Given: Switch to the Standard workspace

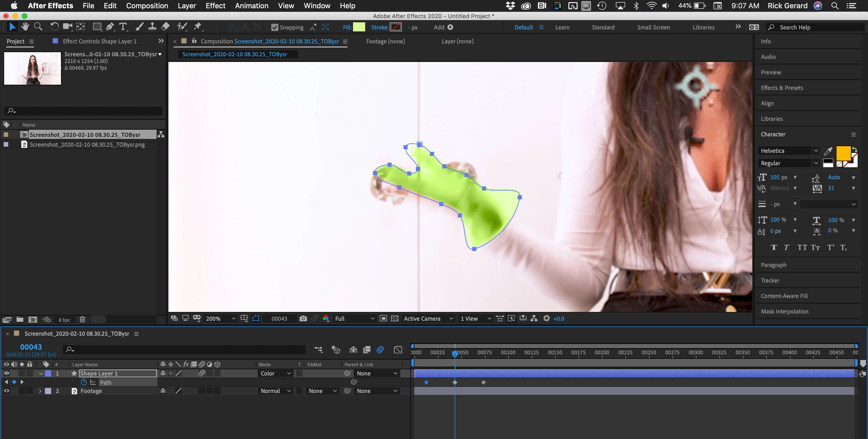Looking at the screenshot, I should point(603,27).
